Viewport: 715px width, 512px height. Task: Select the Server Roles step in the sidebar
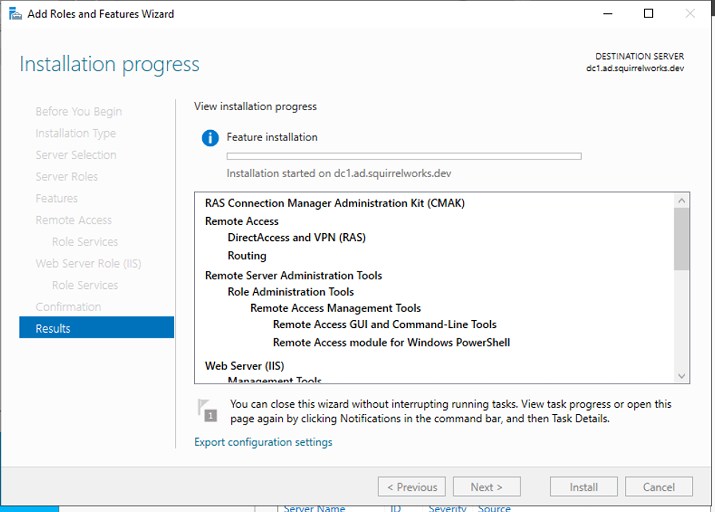pyautogui.click(x=66, y=177)
